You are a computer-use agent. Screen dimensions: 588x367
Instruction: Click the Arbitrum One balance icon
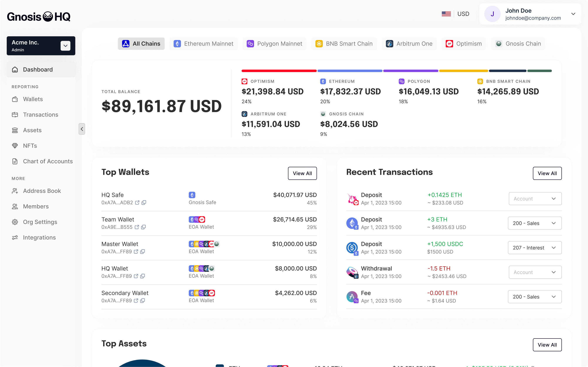[244, 114]
